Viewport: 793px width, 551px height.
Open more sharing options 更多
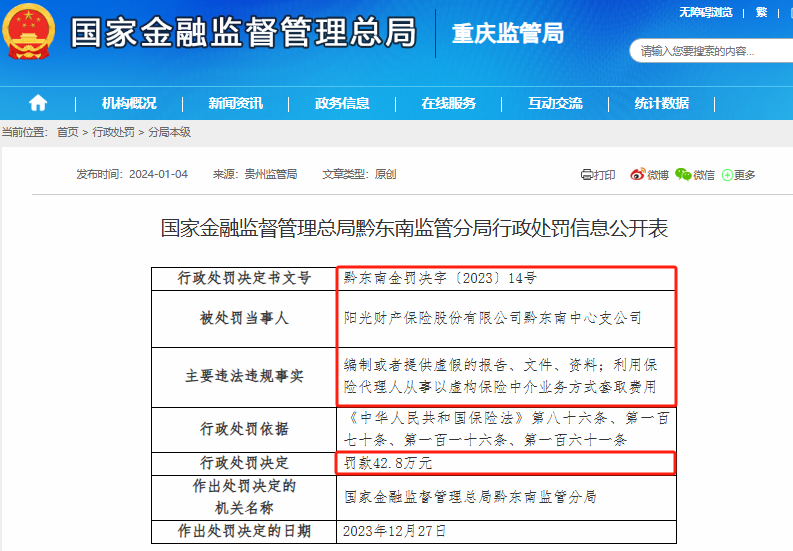pos(738,175)
